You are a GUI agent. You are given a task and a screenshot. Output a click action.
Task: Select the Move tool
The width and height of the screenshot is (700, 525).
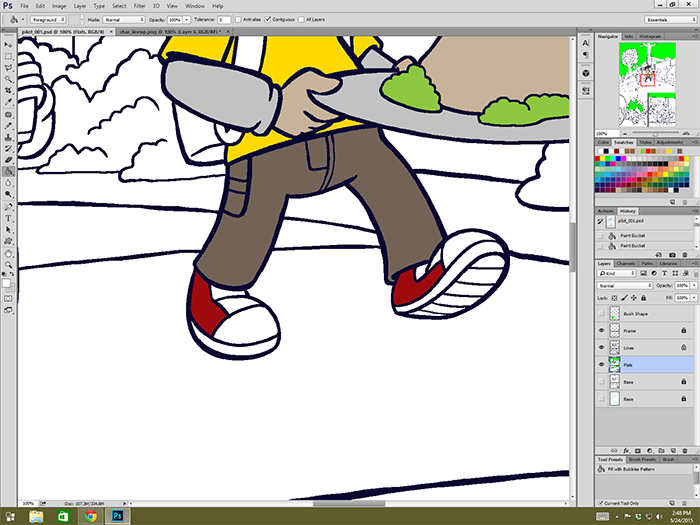[x=8, y=45]
